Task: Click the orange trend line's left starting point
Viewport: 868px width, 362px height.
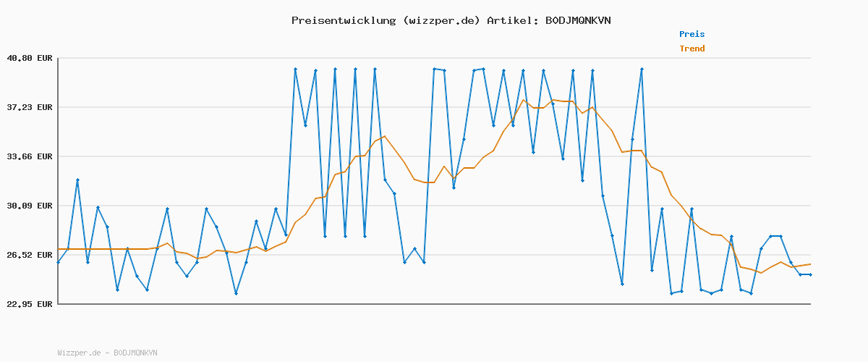Action: (x=58, y=249)
